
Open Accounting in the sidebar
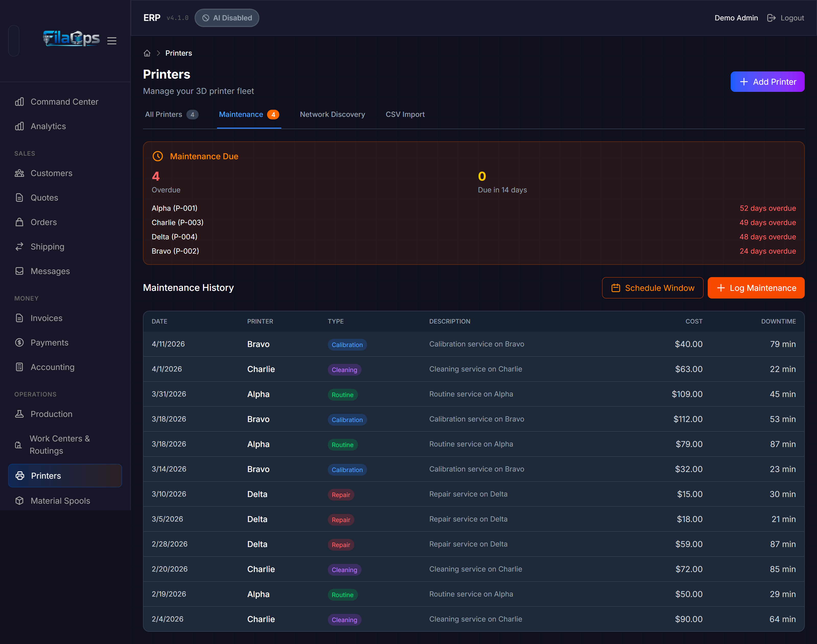click(65, 367)
